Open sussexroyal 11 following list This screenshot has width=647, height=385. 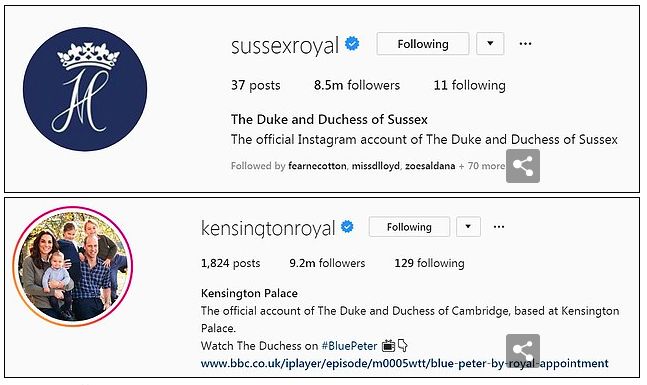[x=470, y=85]
